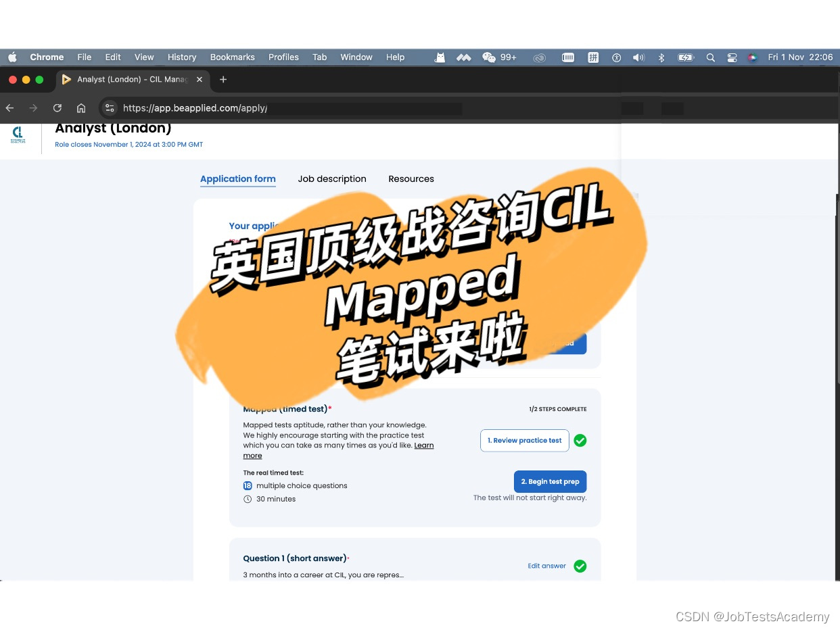Image resolution: width=840 pixels, height=630 pixels.
Task: Click the beapplied.com address bar URL
Action: pos(195,108)
